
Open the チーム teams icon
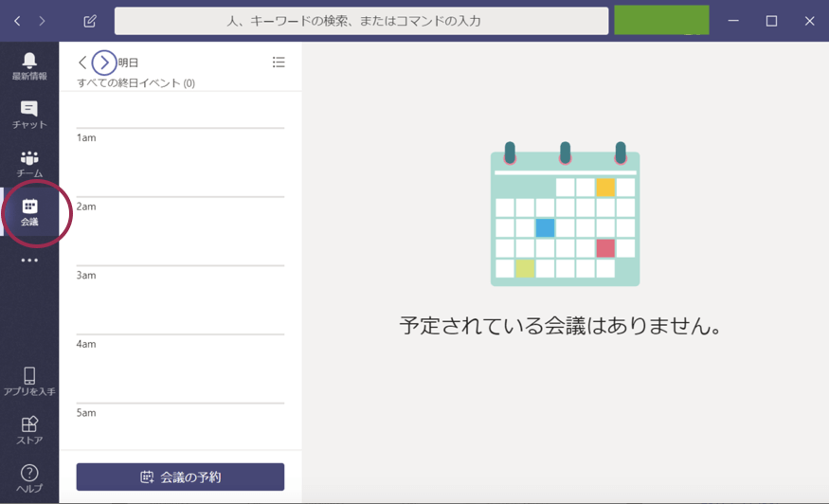click(29, 163)
